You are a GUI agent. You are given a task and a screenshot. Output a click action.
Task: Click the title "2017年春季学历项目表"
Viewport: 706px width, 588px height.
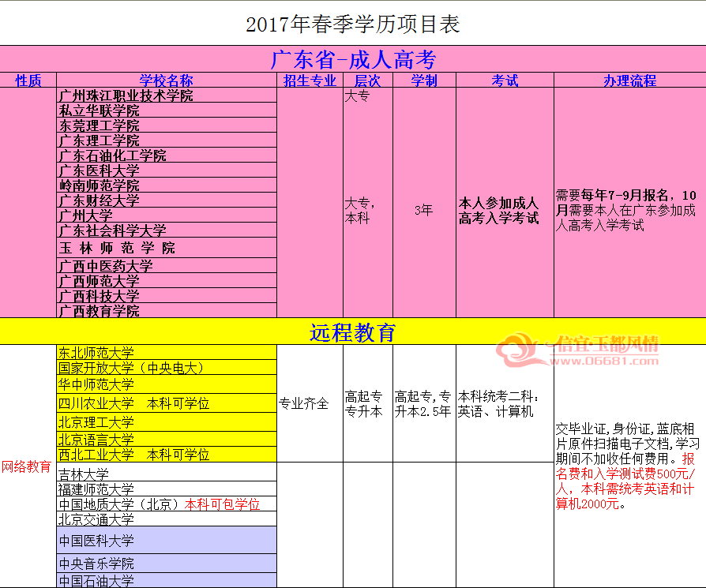352,24
